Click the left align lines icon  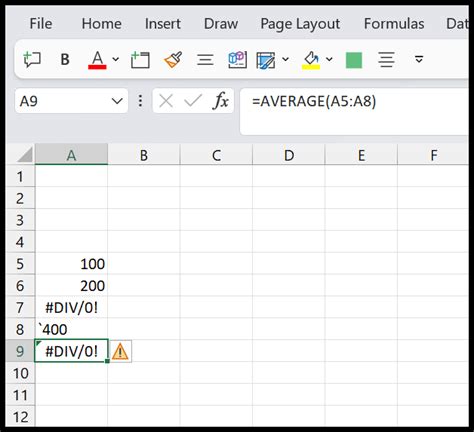205,60
